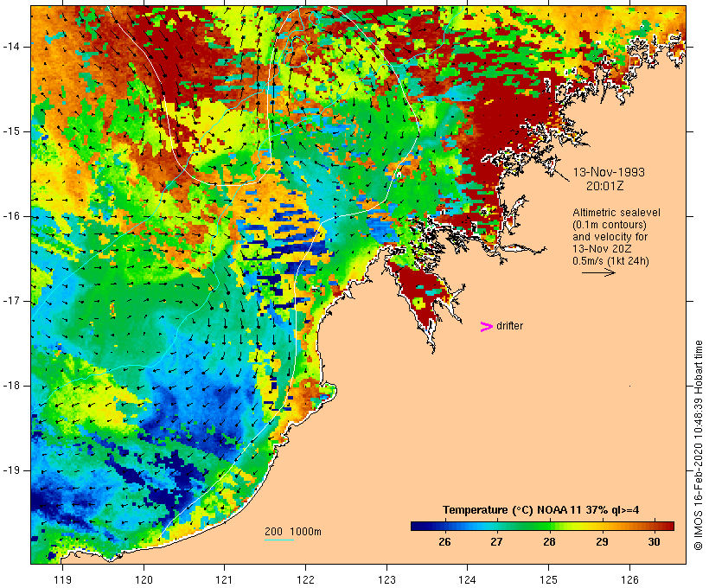Click the 'and velocity for' text line

[x=610, y=237]
